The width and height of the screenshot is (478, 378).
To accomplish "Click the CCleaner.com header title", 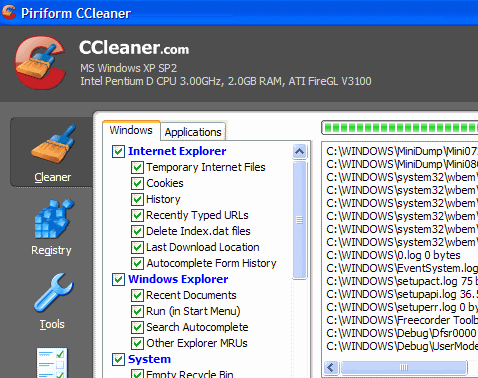I will 134,48.
